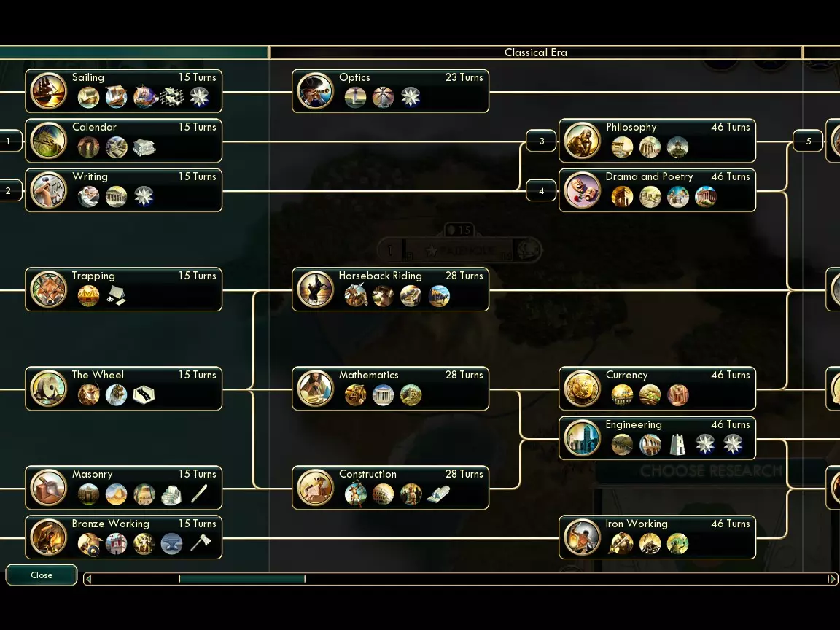
Task: Click the Optics telescope icon
Action: [x=315, y=91]
